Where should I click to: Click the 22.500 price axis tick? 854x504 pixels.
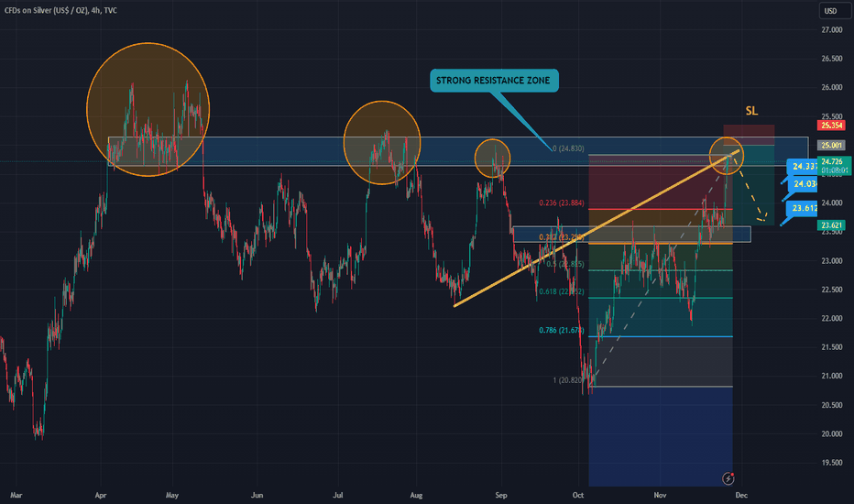point(832,290)
